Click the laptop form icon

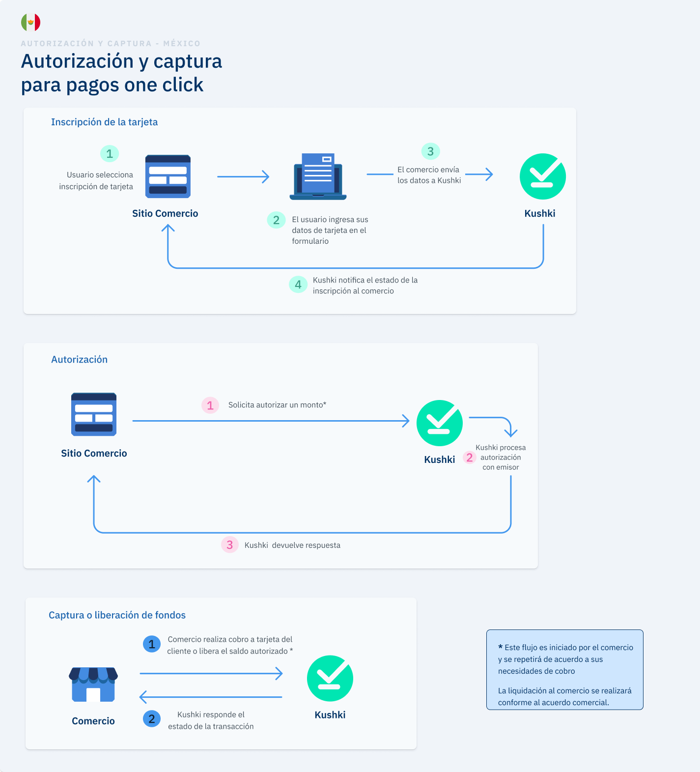(318, 176)
